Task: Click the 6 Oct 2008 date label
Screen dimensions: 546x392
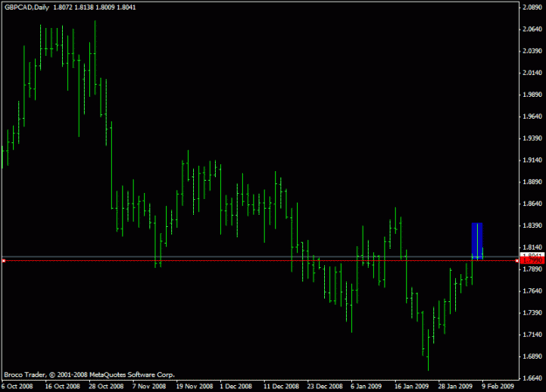Action: 17,386
